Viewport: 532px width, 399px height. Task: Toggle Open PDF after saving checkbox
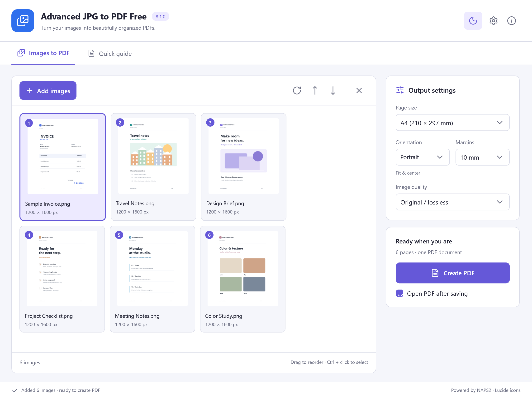[x=399, y=293]
